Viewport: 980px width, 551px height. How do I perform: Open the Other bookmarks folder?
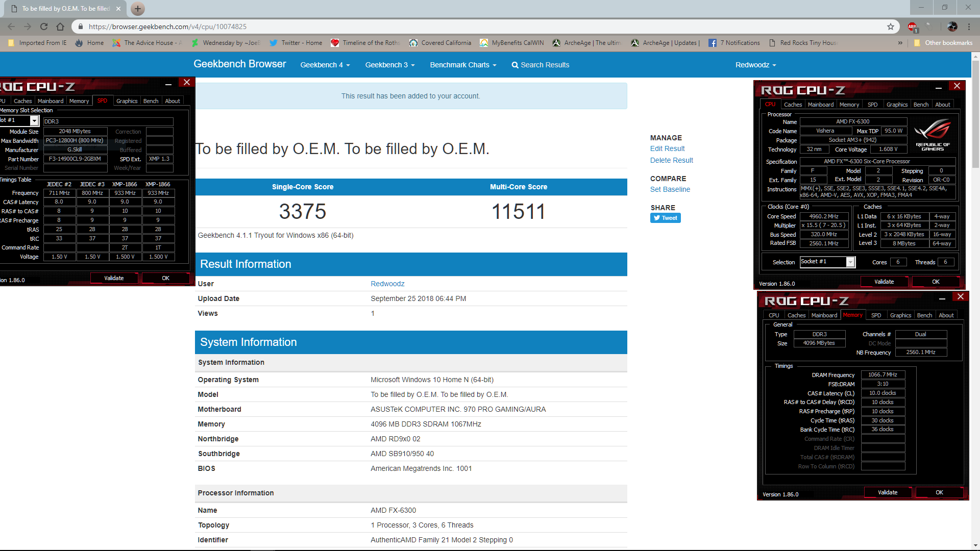point(943,43)
